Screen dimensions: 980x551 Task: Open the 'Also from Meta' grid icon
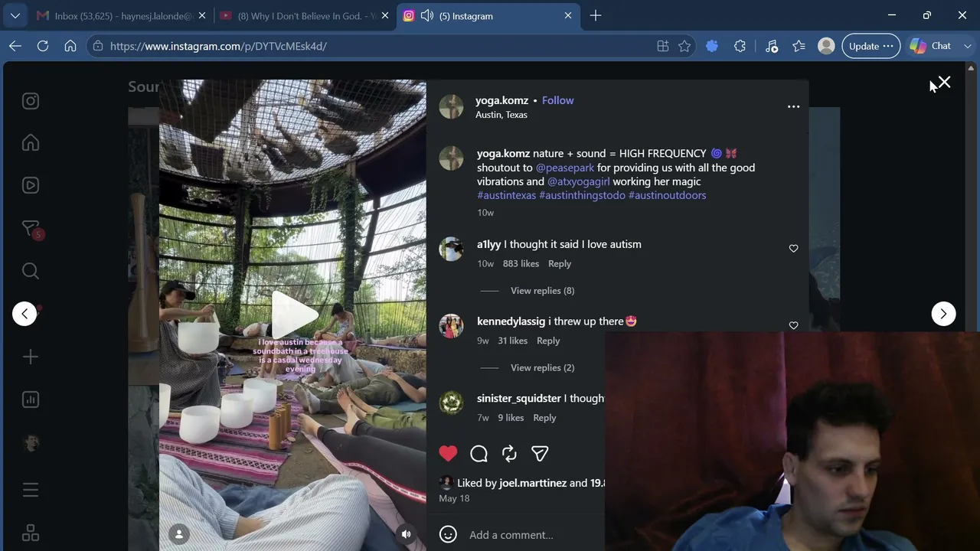point(31,533)
